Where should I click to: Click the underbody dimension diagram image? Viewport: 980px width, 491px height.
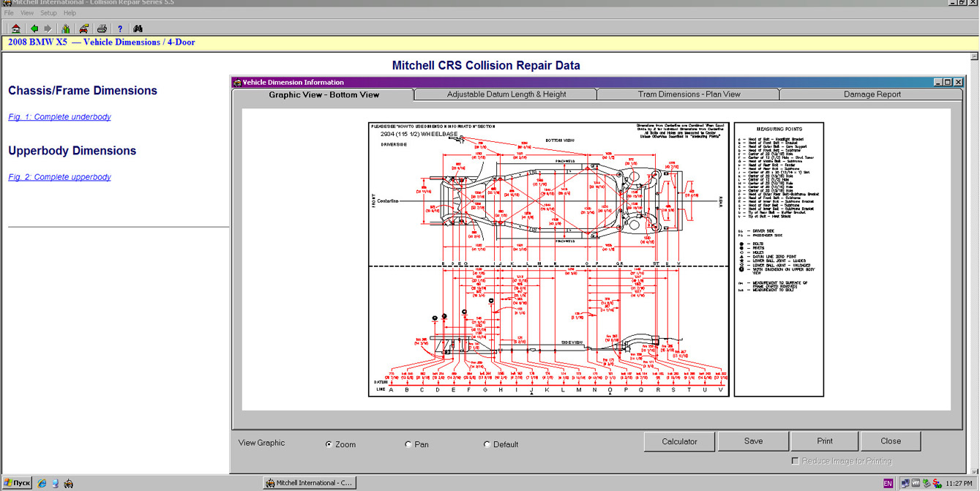point(548,259)
